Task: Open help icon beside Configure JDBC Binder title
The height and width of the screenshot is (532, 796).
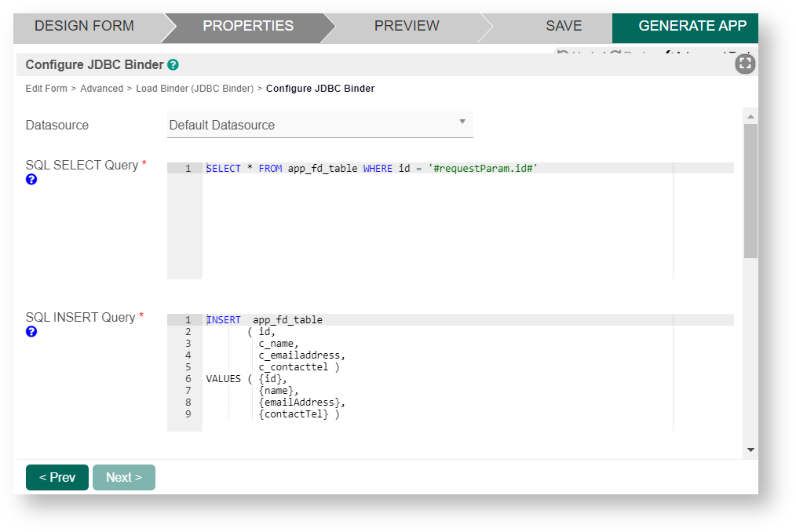Action: click(173, 65)
